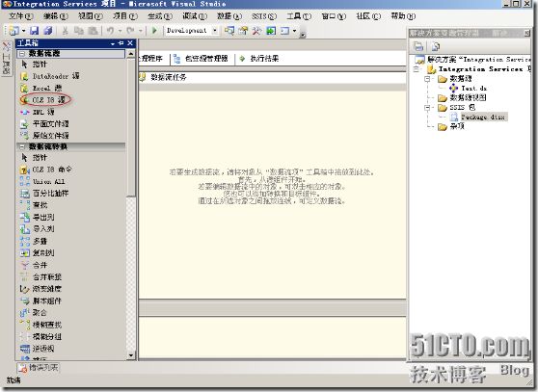Screen dimensions: 538x392
Task: Select the Excel 源 toolbox item
Action: click(41, 88)
